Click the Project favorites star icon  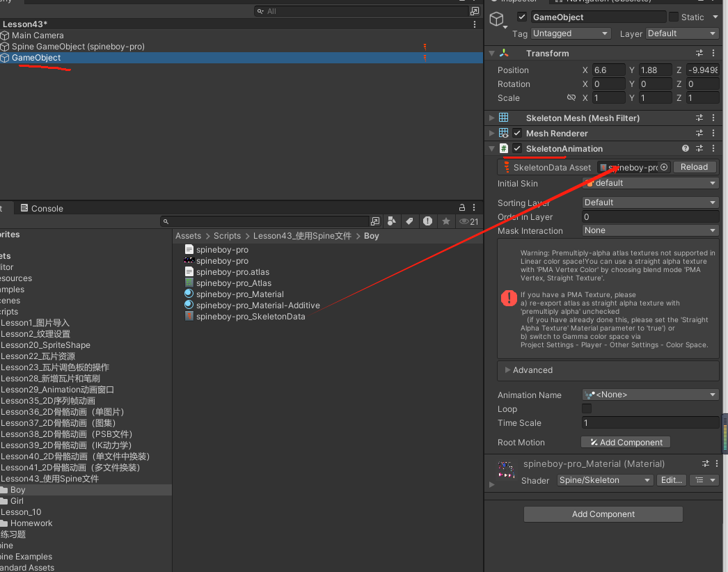click(446, 221)
